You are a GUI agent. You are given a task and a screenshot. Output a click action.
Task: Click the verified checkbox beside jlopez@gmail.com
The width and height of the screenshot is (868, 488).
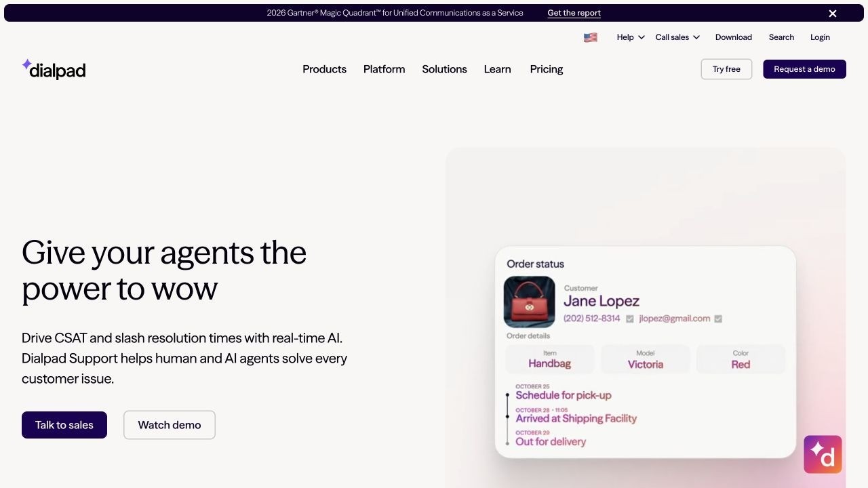[718, 319]
